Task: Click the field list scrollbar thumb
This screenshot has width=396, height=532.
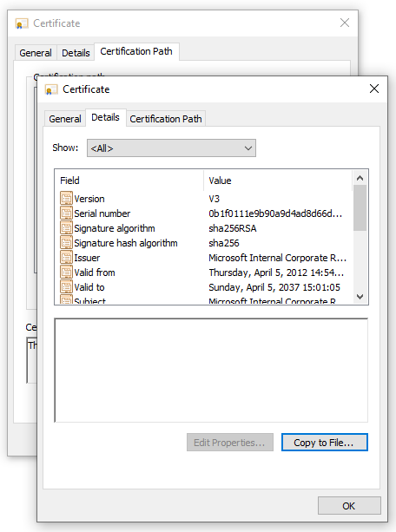Action: pyautogui.click(x=360, y=207)
